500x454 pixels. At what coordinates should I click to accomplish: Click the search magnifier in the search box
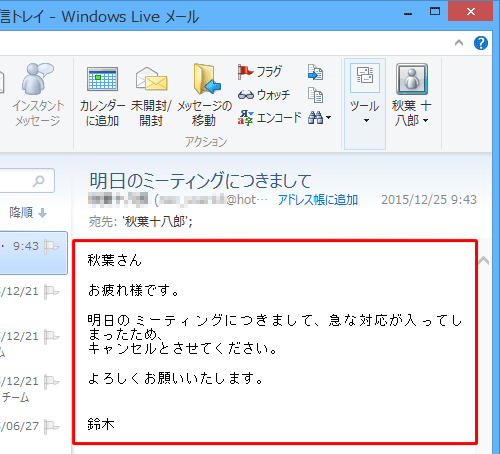(x=39, y=181)
